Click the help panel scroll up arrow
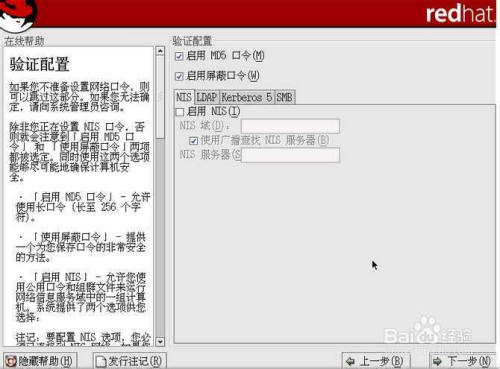The image size is (500, 369). click(x=160, y=51)
